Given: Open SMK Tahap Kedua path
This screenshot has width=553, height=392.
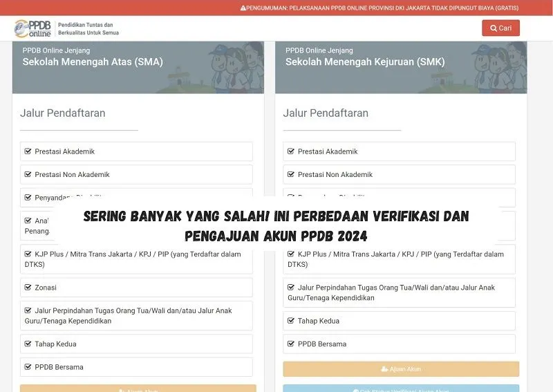Looking at the screenshot, I should coord(399,321).
